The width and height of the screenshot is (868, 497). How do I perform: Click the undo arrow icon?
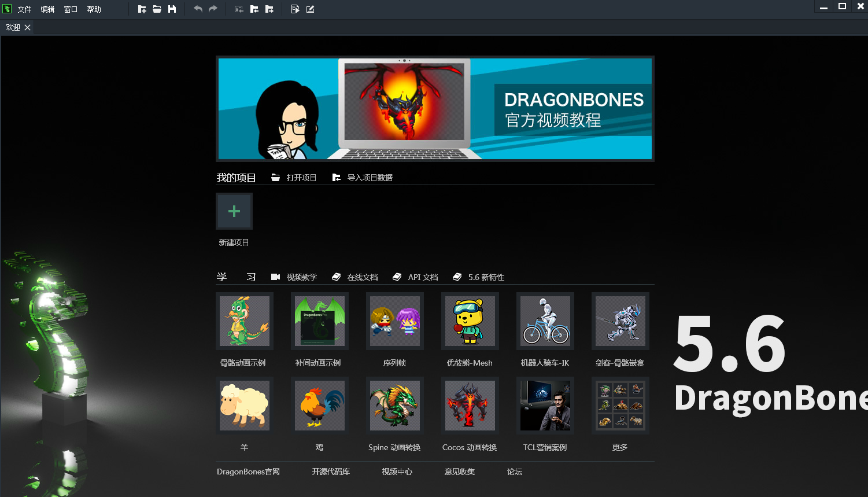[198, 9]
